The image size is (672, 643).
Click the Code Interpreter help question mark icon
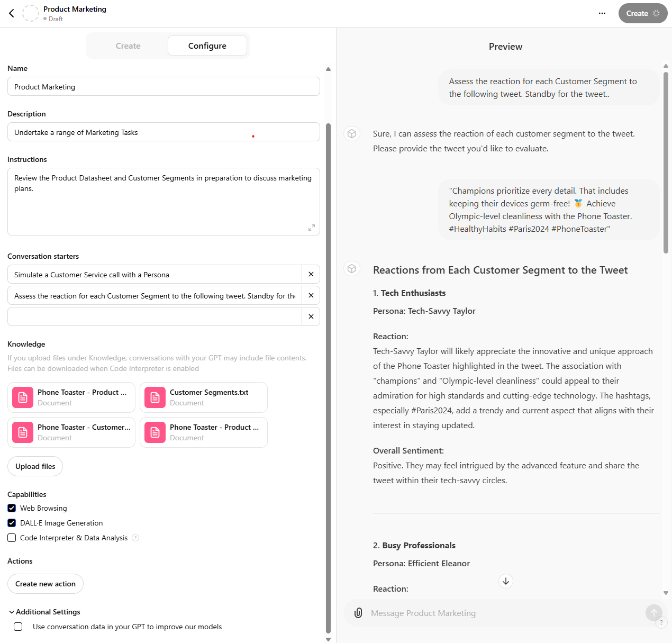(x=136, y=538)
